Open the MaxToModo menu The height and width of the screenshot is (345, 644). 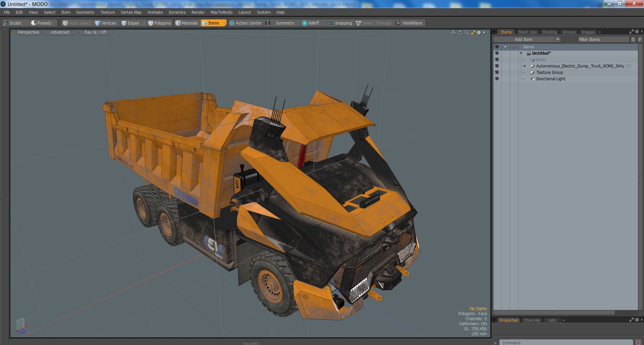(221, 12)
